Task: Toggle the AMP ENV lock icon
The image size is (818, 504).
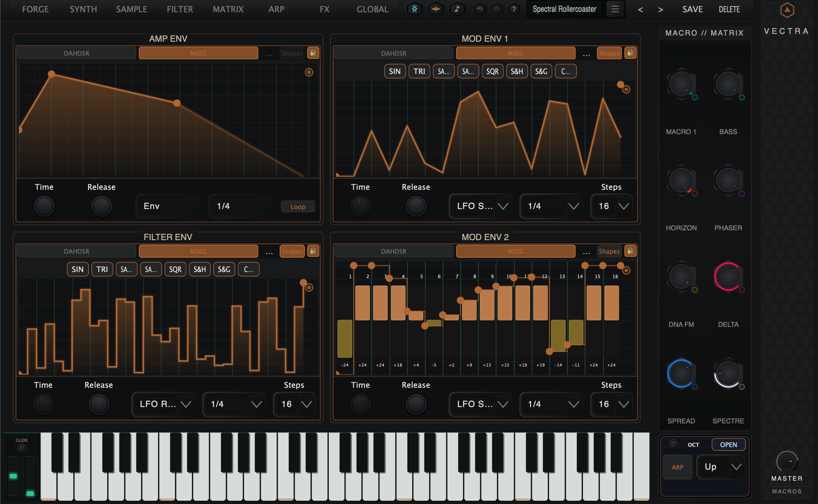Action: (313, 53)
